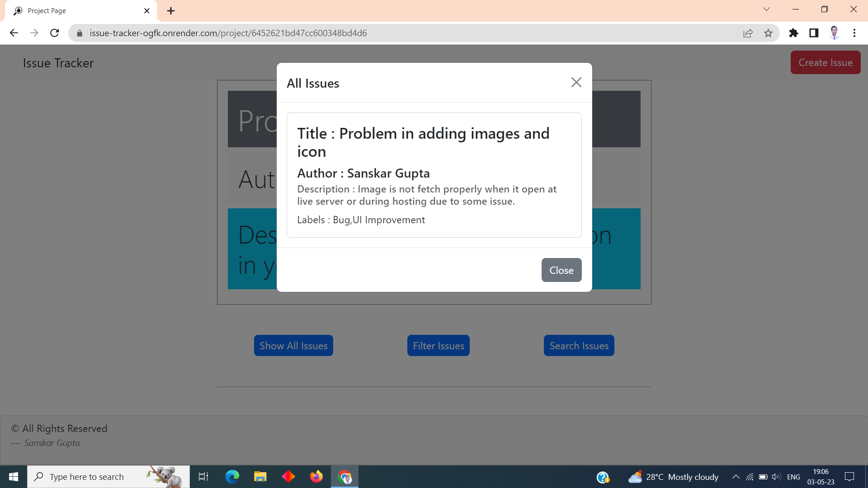868x488 pixels.
Task: Open the Chrome three-dot menu
Action: coord(854,33)
